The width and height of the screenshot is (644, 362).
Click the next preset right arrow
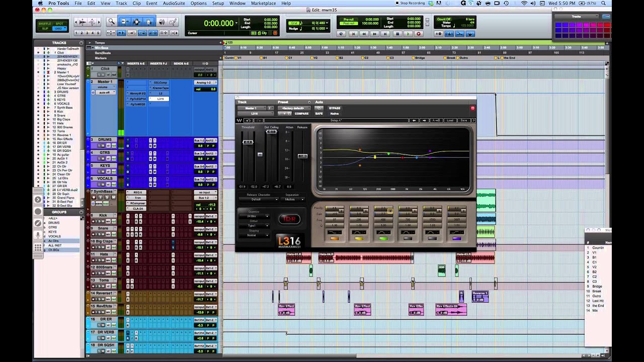424,120
